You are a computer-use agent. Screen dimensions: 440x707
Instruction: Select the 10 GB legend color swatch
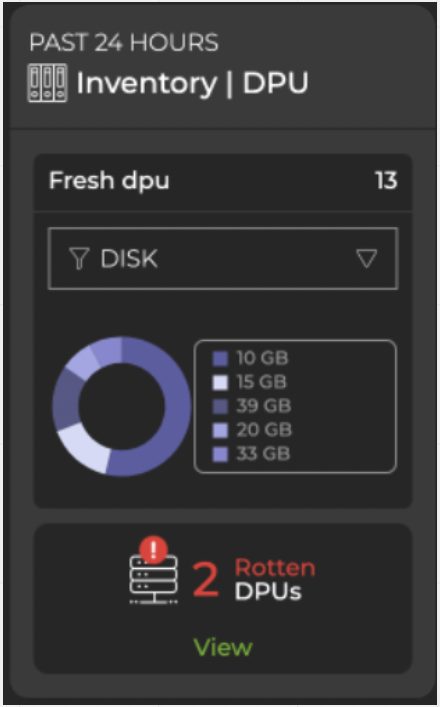click(220, 358)
